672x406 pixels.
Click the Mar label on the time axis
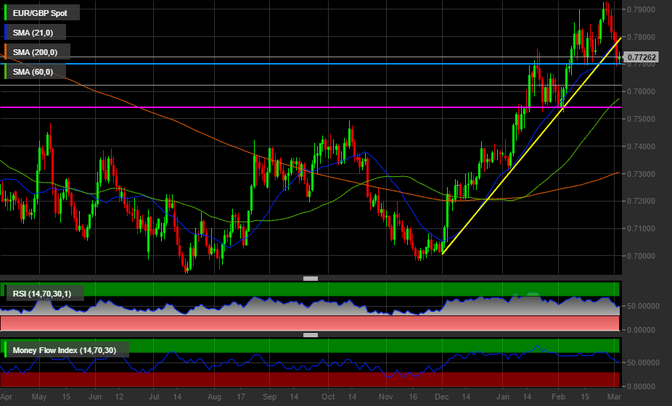(x=614, y=397)
